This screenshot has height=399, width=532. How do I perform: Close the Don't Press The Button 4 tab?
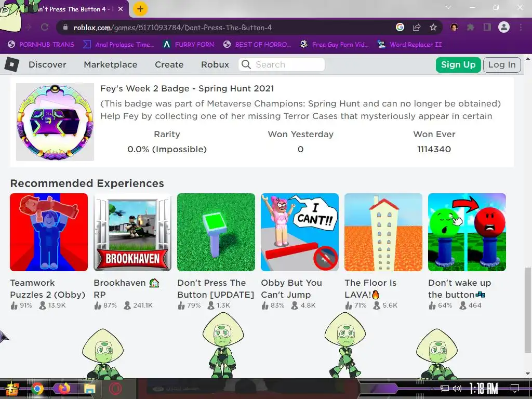pyautogui.click(x=121, y=9)
